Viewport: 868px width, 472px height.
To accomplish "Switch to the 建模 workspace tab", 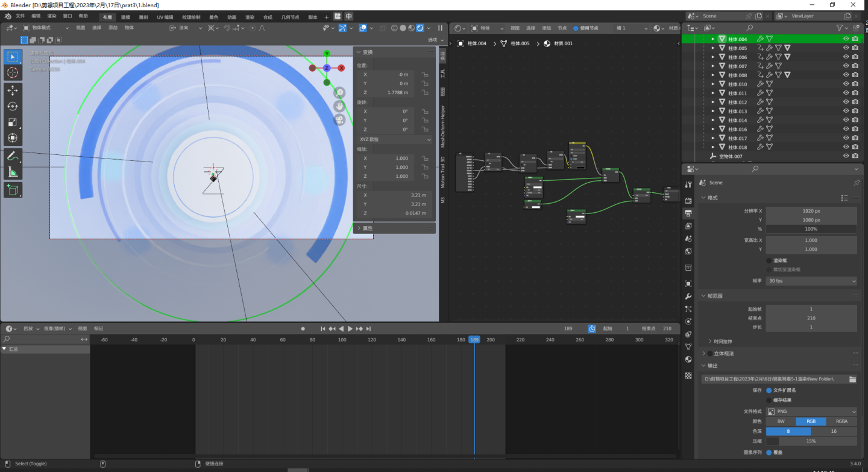I will (125, 17).
